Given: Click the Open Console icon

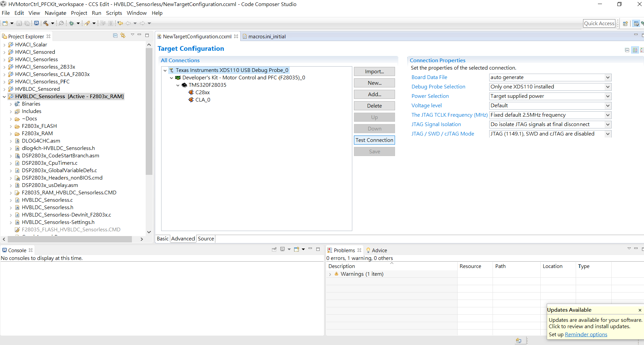Looking at the screenshot, I should coord(296,249).
